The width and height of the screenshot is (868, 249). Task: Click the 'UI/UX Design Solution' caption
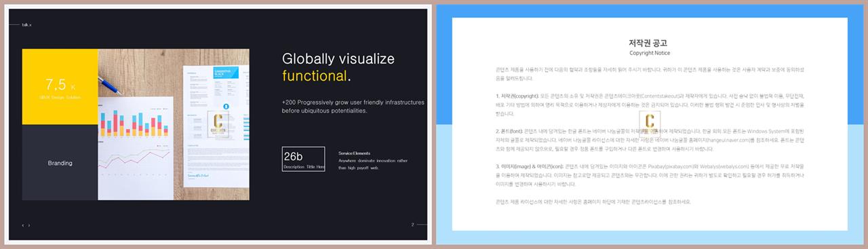tap(60, 98)
